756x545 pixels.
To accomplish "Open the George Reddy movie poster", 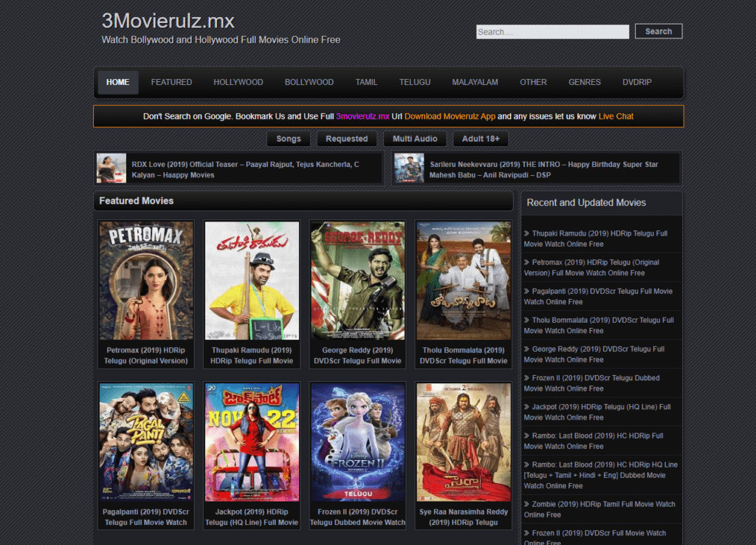I will tap(358, 281).
